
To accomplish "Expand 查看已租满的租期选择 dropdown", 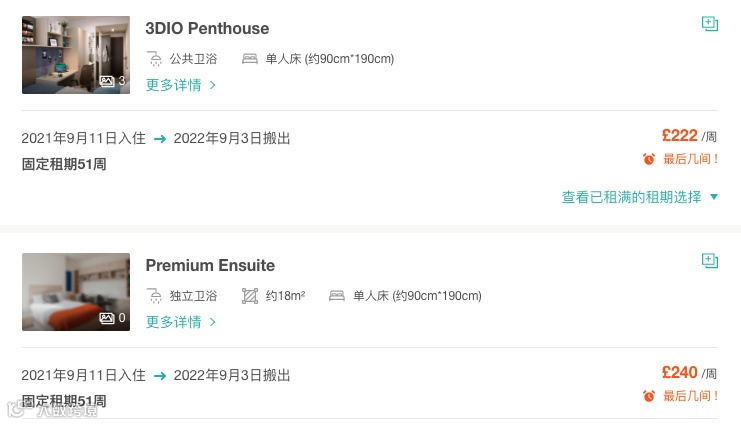I will tap(640, 197).
